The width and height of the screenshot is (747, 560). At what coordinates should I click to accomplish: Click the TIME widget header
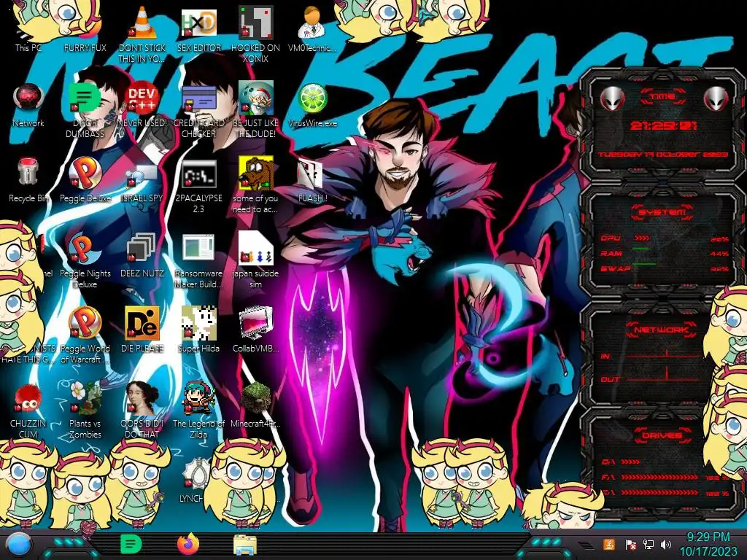tap(662, 97)
